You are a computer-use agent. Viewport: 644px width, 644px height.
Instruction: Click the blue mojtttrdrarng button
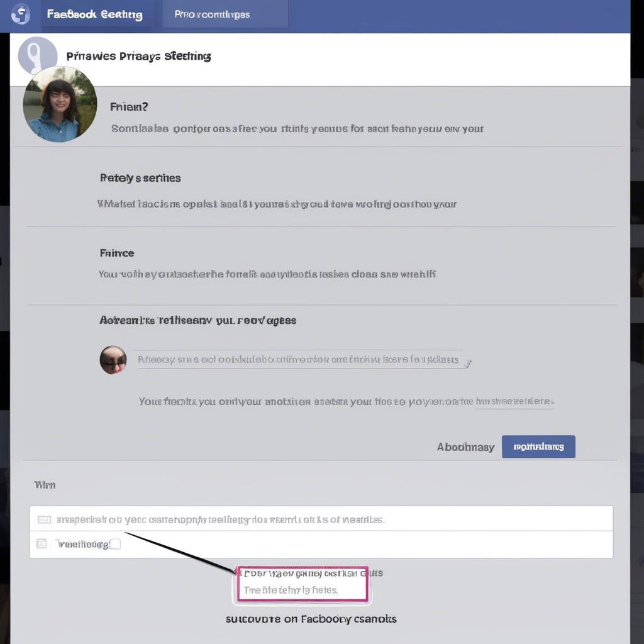[x=538, y=447]
